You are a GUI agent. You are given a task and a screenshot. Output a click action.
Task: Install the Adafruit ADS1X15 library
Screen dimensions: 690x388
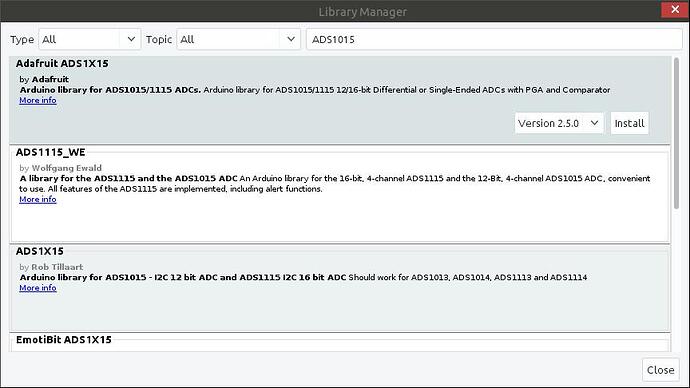point(629,123)
